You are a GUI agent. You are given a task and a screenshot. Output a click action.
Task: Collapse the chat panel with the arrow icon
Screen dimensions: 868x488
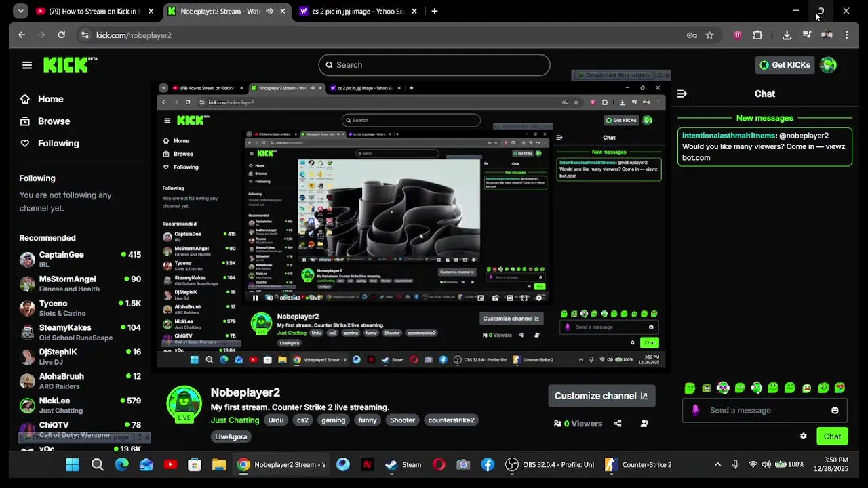coord(682,94)
